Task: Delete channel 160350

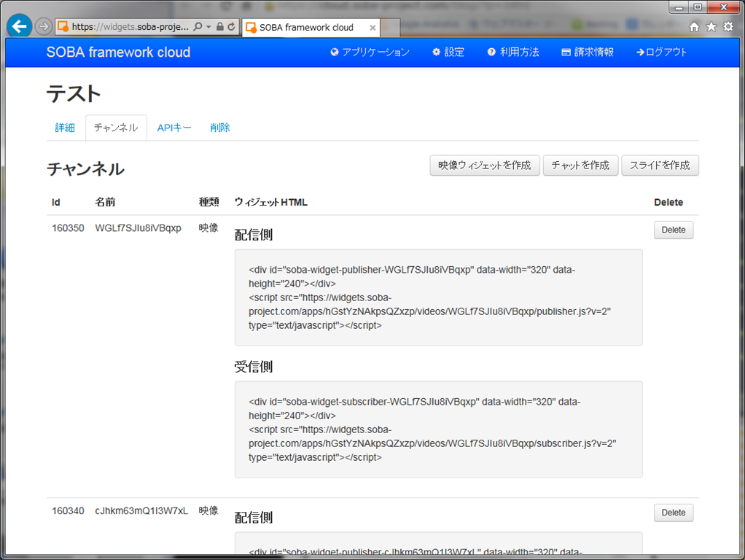Action: coord(674,230)
